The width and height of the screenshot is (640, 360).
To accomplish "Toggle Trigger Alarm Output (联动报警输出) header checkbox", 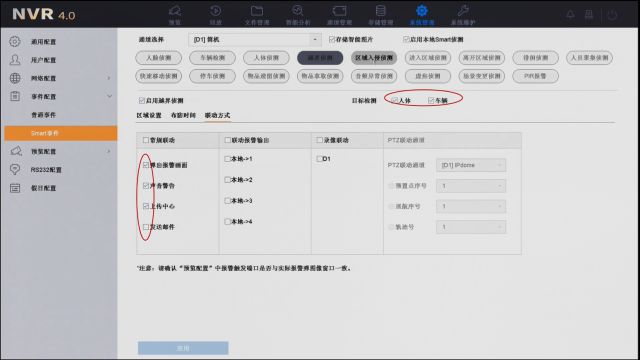I will click(x=228, y=140).
